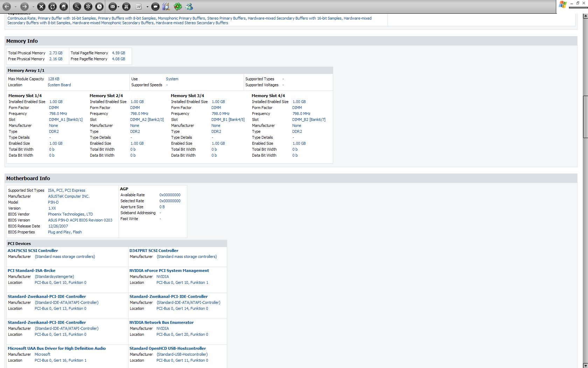
Task: Click Total Pagefile Memory value '4.59 GB'
Action: point(118,53)
